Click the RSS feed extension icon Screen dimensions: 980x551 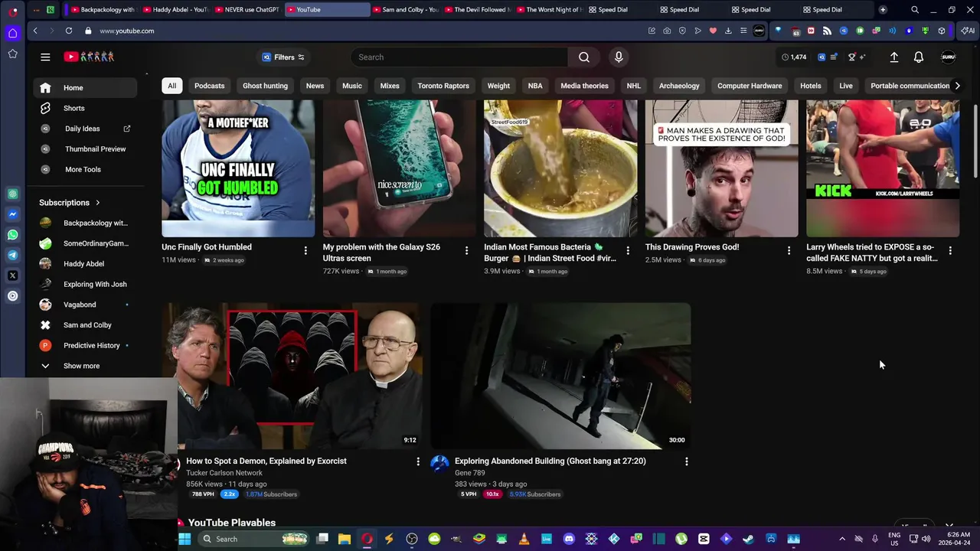click(x=827, y=31)
